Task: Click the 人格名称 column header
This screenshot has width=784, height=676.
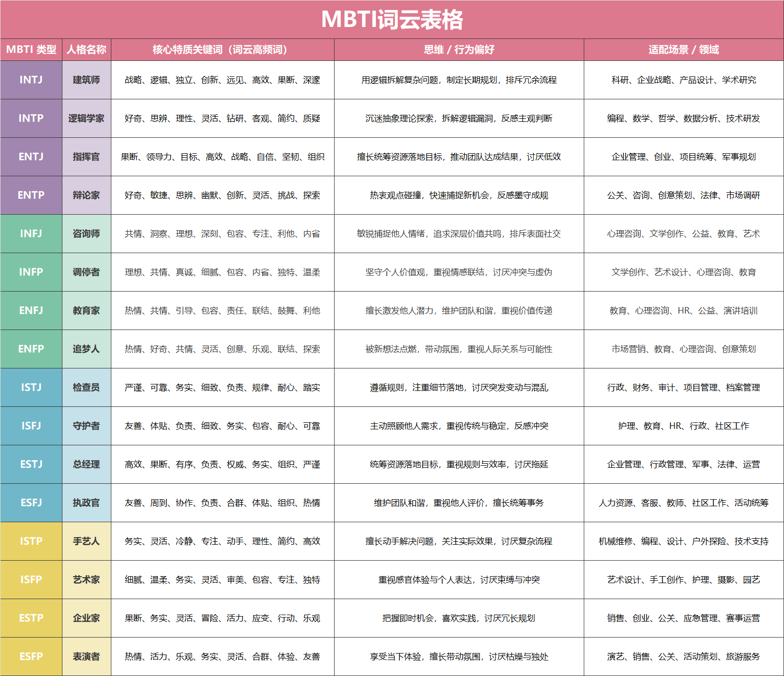Action: coord(86,49)
